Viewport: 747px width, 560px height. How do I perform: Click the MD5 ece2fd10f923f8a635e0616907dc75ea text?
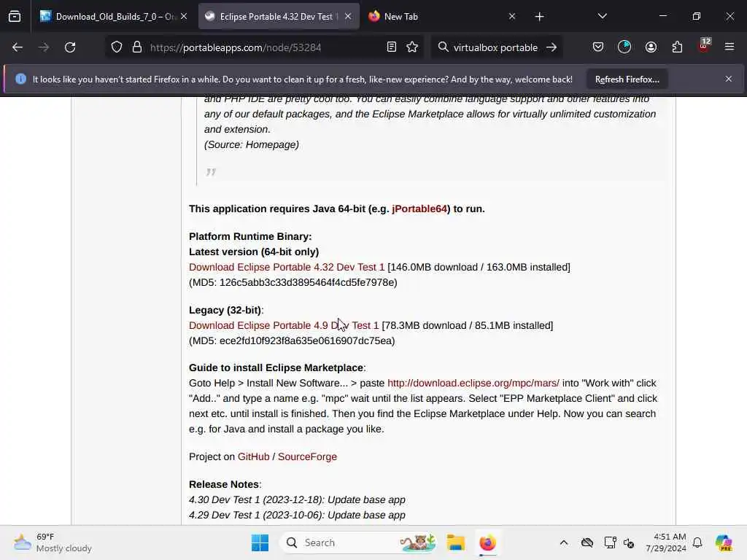(x=292, y=341)
